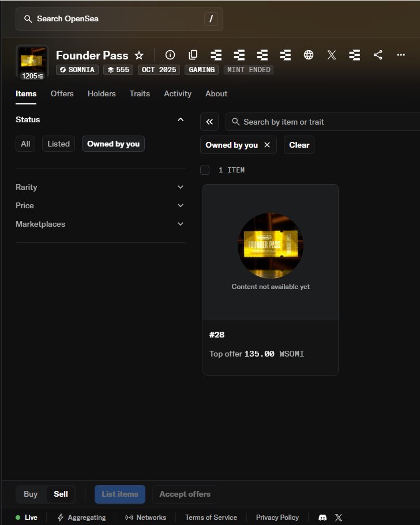Image resolution: width=420 pixels, height=525 pixels.
Task: Click the stacked-bars icon between X and share icons
Action: (x=354, y=55)
